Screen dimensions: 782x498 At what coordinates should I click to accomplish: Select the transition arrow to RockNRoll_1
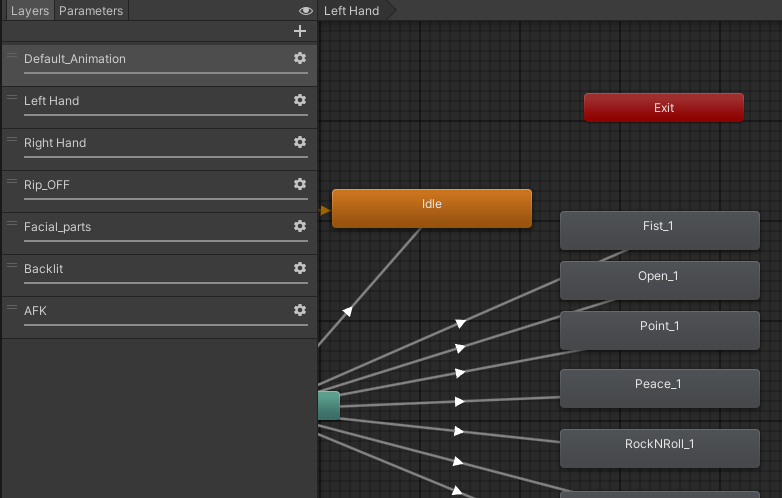[459, 431]
